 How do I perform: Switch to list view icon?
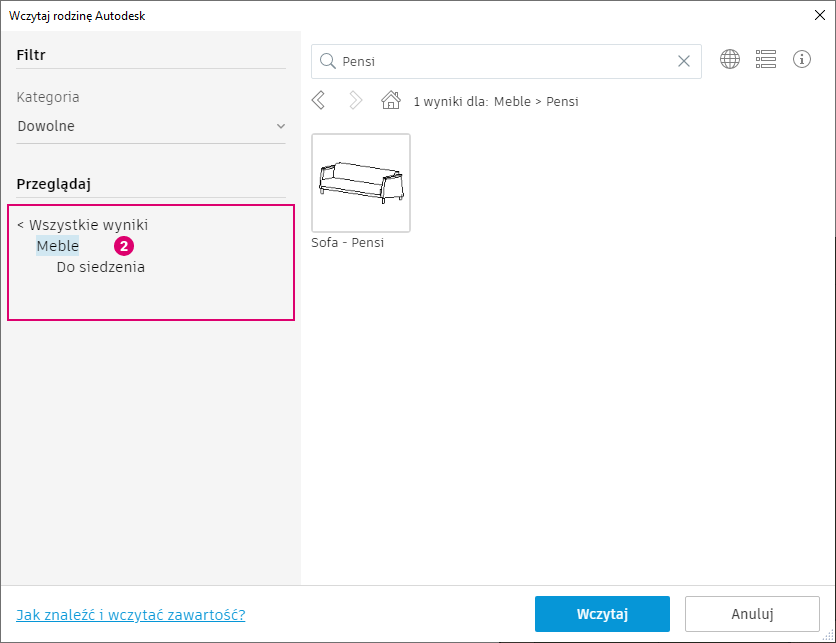pyautogui.click(x=766, y=59)
